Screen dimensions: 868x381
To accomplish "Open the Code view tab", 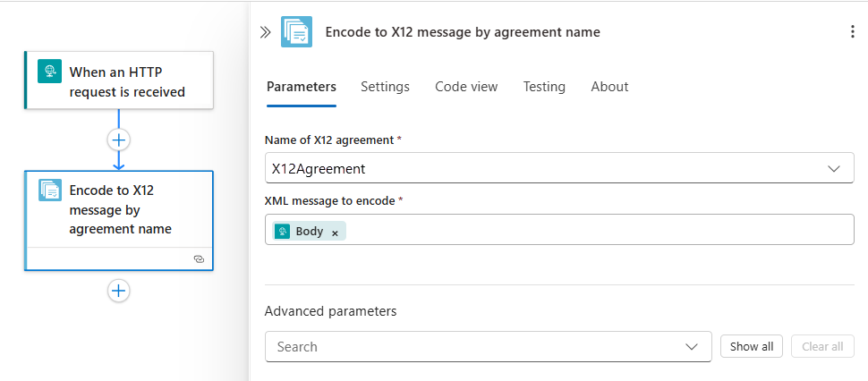I will pyautogui.click(x=466, y=87).
